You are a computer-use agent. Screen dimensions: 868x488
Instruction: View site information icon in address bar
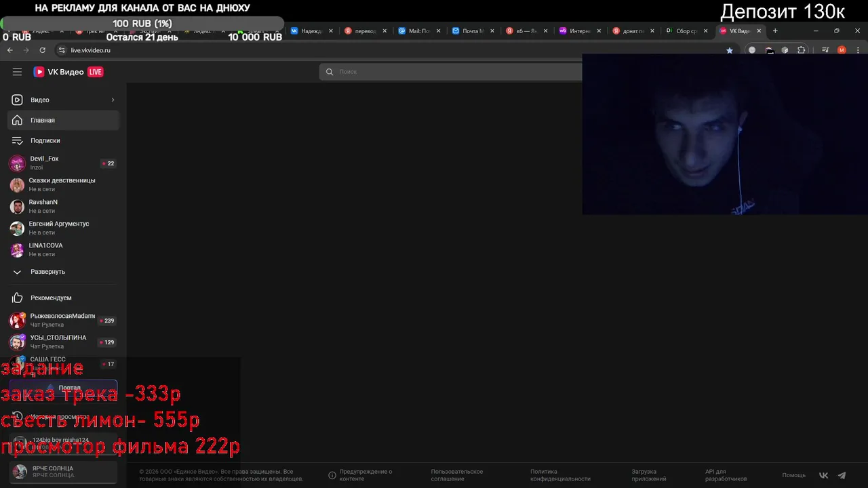coord(62,50)
